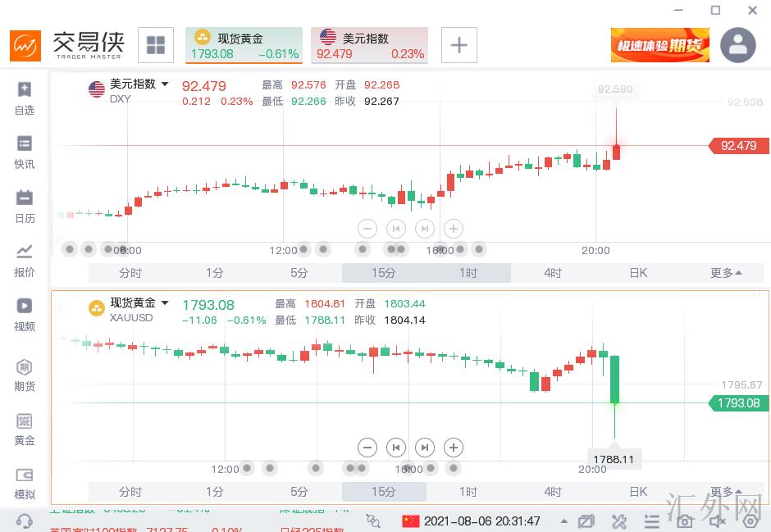The image size is (771, 532).
Task: Add a new instrument tab with plus button
Action: (x=458, y=45)
